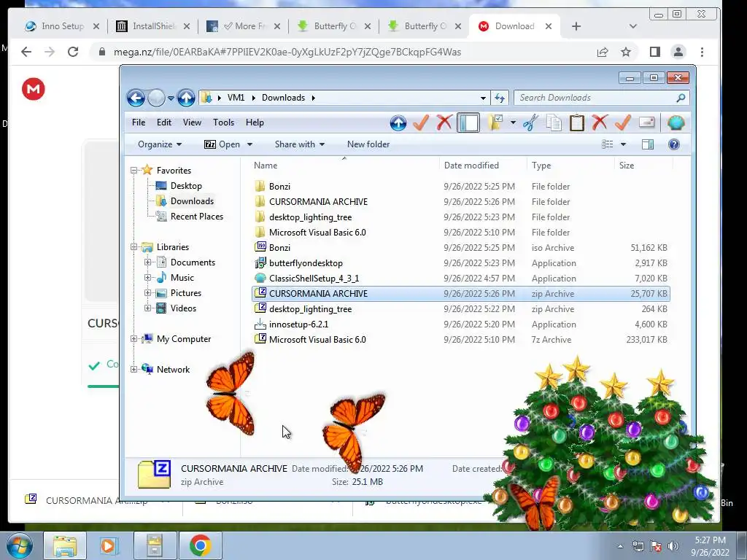Screen dimensions: 747x560
Task: Click orange Properties checkmark beside envelope
Action: click(623, 122)
